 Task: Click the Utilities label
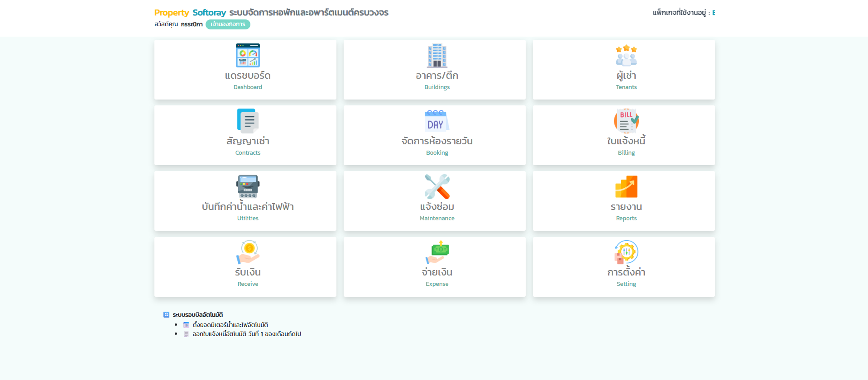point(248,218)
